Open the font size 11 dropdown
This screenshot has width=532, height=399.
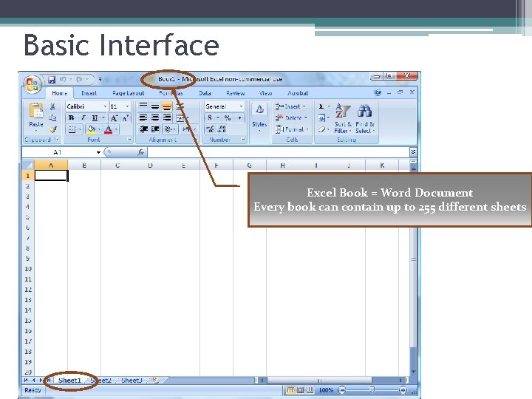pos(128,106)
